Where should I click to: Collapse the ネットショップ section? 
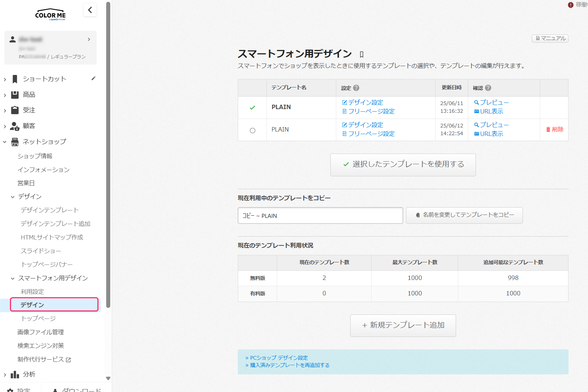click(x=5, y=142)
